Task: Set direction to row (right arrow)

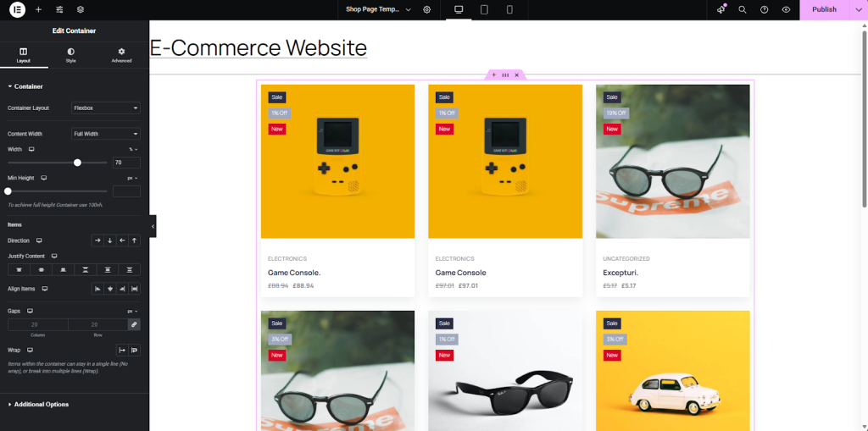Action: tap(97, 240)
